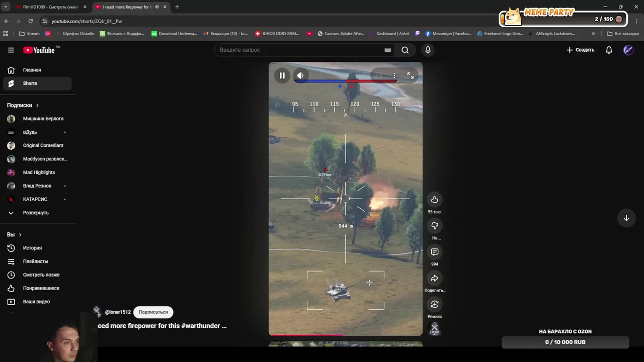
Task: Enter fullscreen on the Shorts player
Action: click(411, 75)
